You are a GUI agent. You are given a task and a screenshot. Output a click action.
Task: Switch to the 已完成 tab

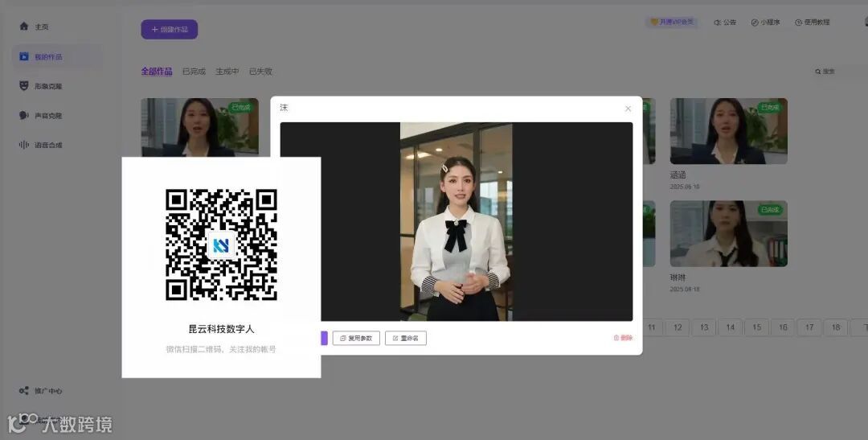(194, 72)
